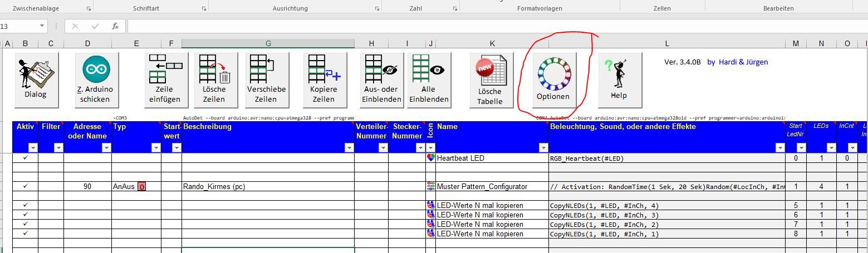Click the red 0 box in Typ cell

click(142, 187)
